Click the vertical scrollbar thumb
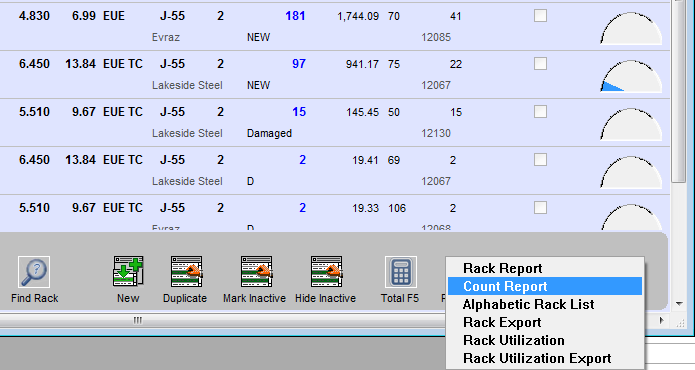The width and height of the screenshot is (695, 370). [x=679, y=91]
